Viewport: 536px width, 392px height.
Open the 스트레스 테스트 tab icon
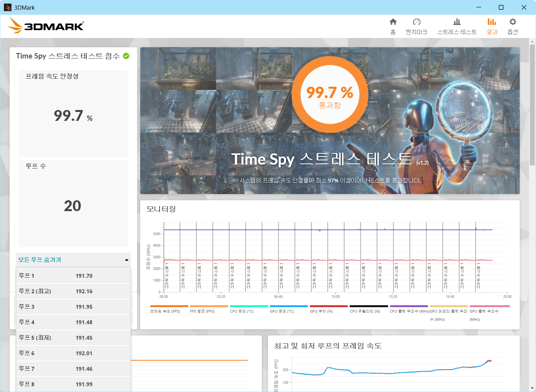tap(457, 22)
